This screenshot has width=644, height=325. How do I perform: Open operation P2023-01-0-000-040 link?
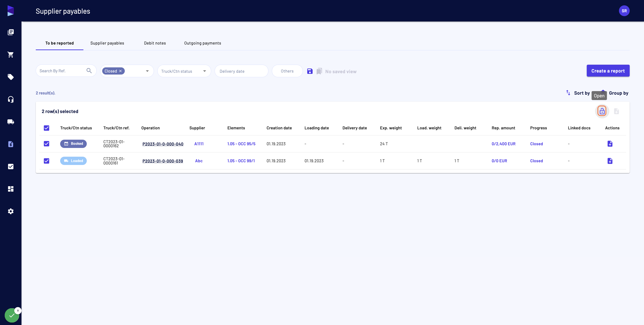[x=163, y=144]
